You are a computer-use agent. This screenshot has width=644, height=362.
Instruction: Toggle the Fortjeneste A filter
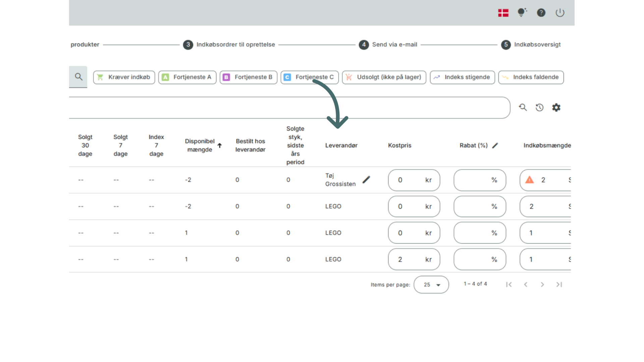click(187, 77)
